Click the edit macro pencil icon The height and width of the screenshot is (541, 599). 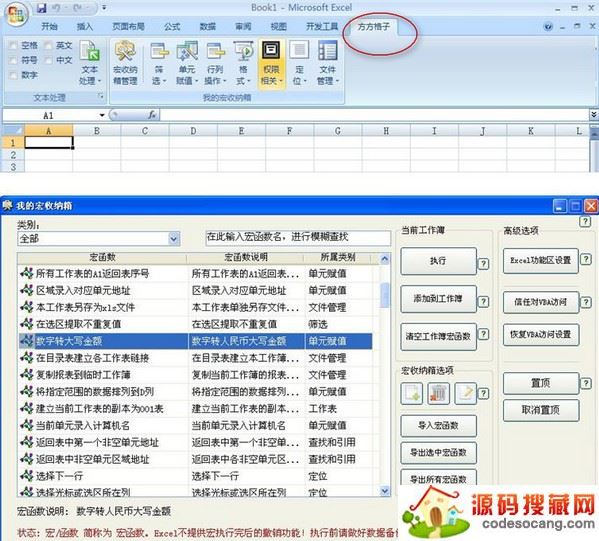point(466,393)
